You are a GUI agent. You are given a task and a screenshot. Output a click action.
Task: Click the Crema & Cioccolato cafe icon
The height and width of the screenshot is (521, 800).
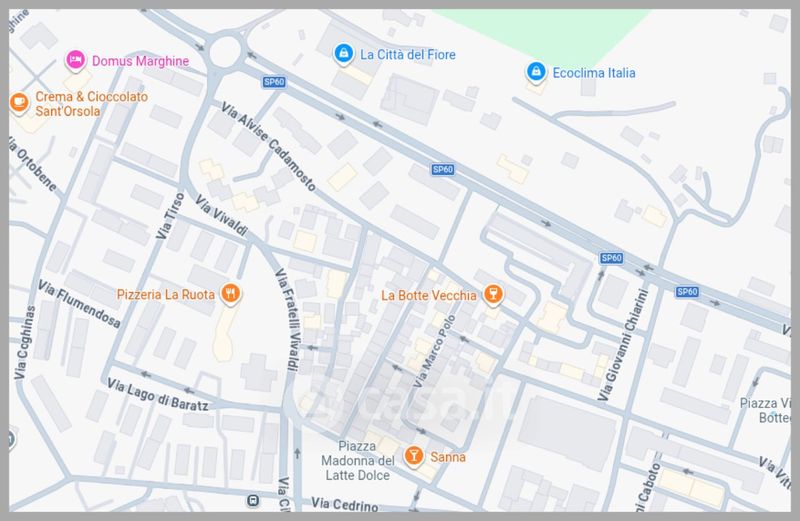click(x=19, y=103)
